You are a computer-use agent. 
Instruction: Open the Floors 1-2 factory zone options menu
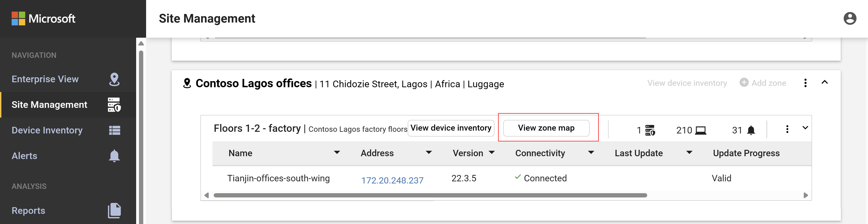[787, 129]
